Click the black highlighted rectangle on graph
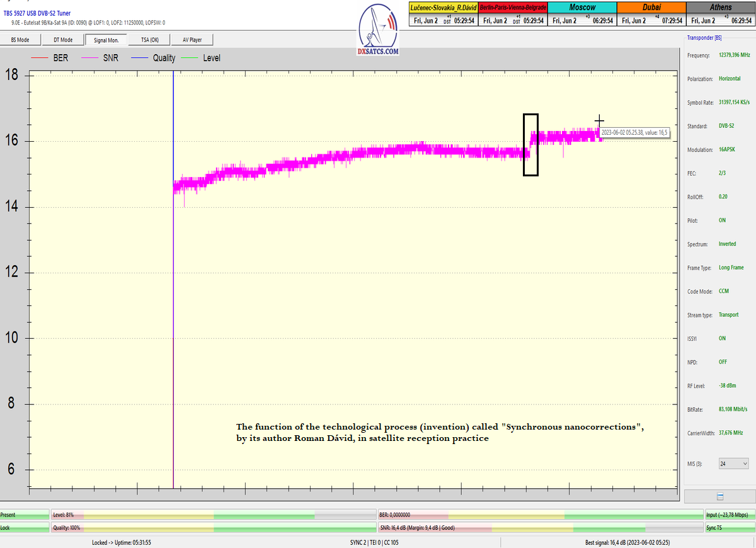 point(530,144)
